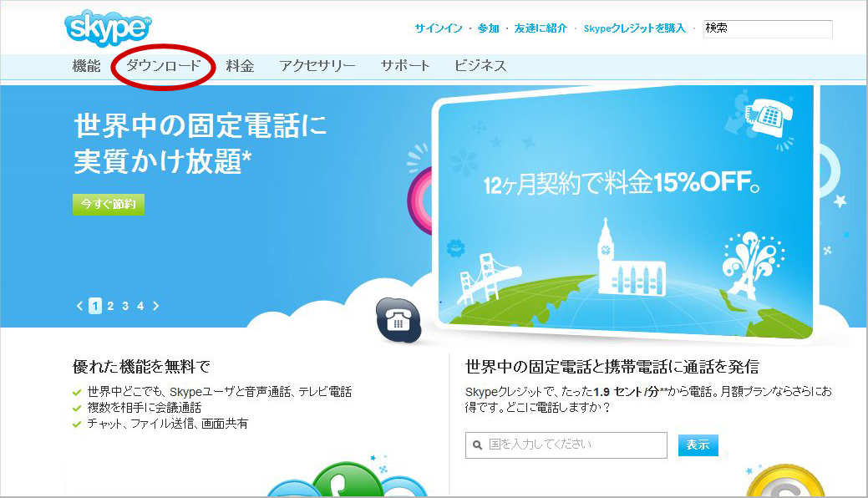Jump to banner slide 3
868x498 pixels.
tap(125, 306)
